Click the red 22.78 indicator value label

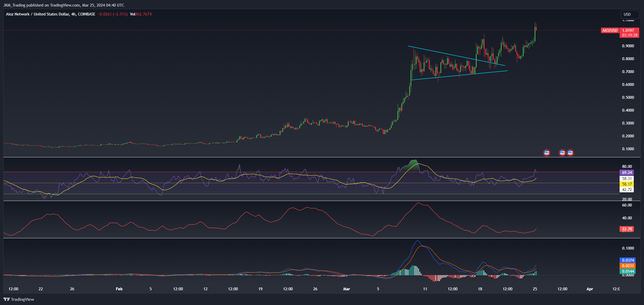tap(627, 229)
